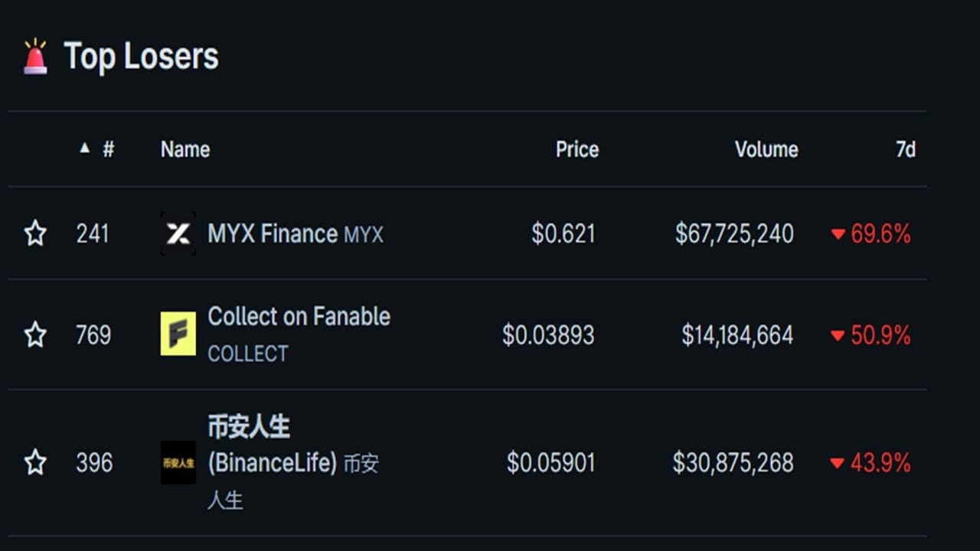
Task: Sort by the Volume column header
Action: [x=766, y=149]
